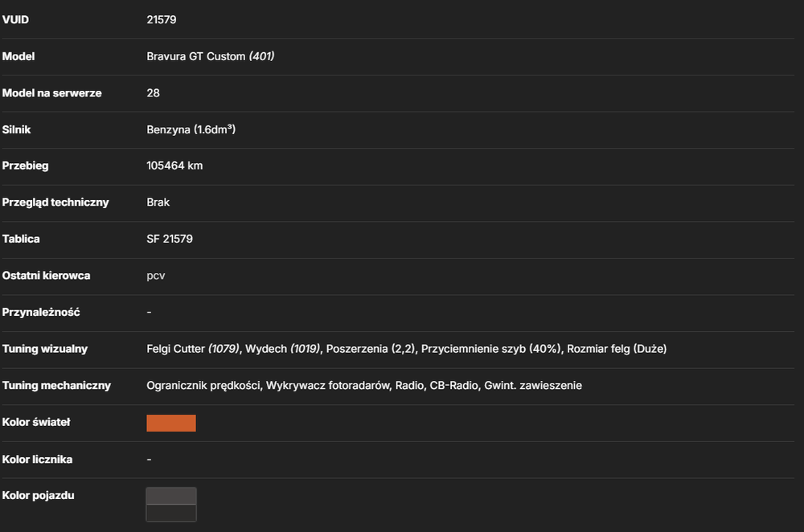Screen dimensions: 804x532
Task: Click the 'Kolor licznika' label
Action: 37,459
